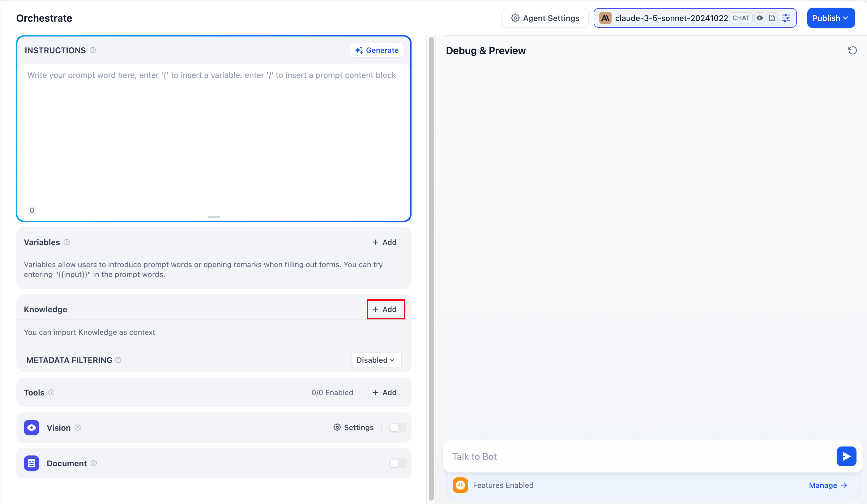Open the Metadata Filtering Disabled dropdown

(376, 360)
